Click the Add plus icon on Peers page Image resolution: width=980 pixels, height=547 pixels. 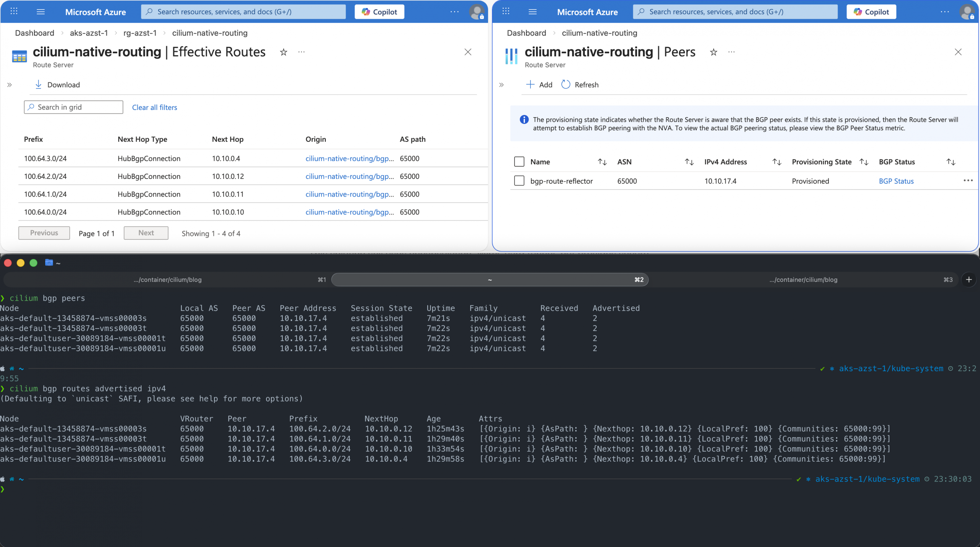pos(530,84)
